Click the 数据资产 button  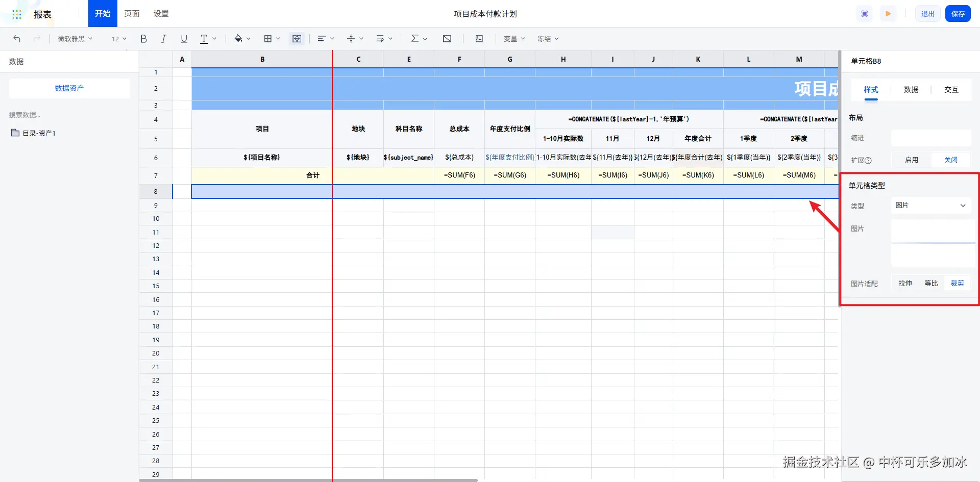pyautogui.click(x=69, y=88)
